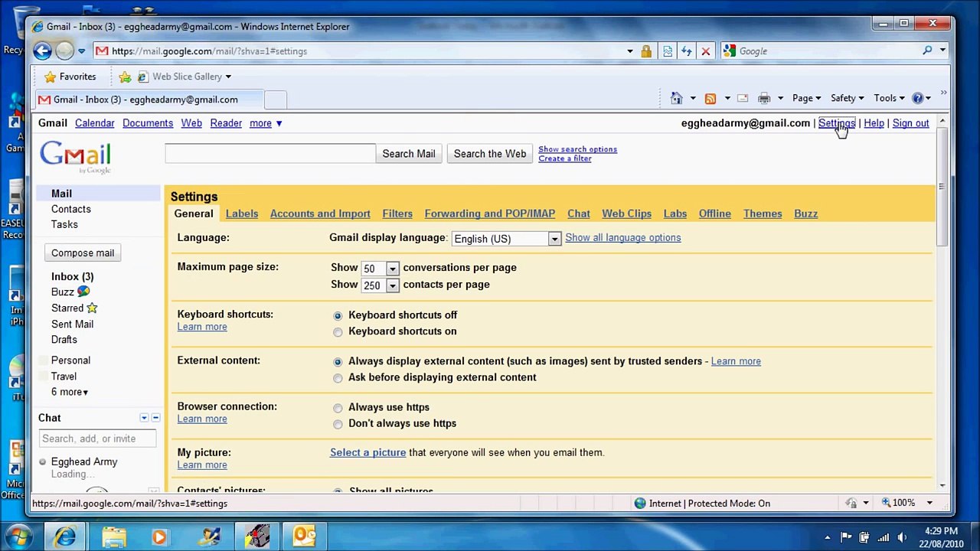Open contacts per page dropdown
Screen dimensions: 980x551
380,285
